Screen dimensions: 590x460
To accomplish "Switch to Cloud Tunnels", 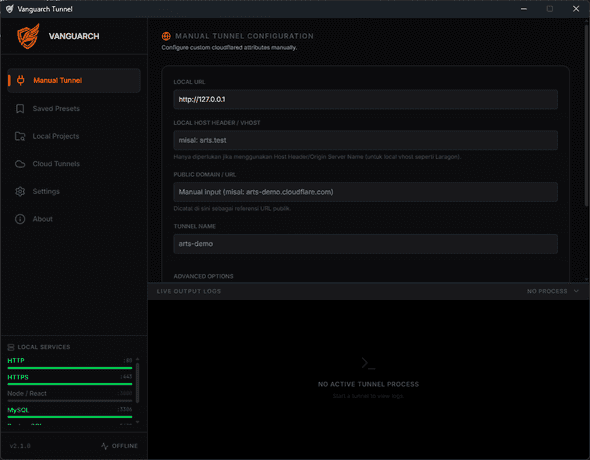I will 74,164.
